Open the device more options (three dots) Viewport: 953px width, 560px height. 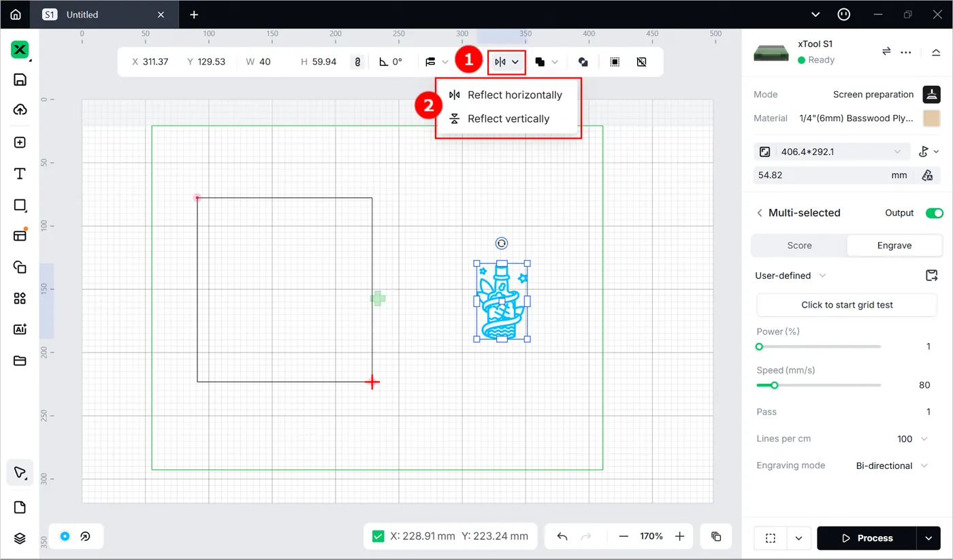pyautogui.click(x=906, y=52)
